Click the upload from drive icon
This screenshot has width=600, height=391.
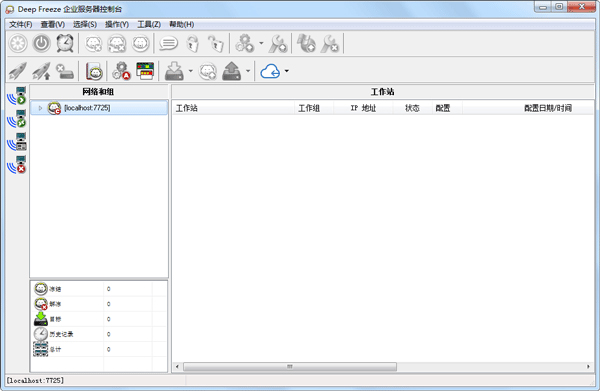pyautogui.click(x=232, y=71)
